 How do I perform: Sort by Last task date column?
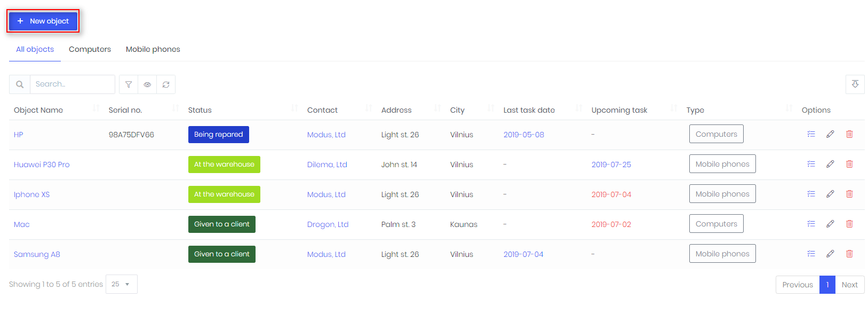coord(543,109)
